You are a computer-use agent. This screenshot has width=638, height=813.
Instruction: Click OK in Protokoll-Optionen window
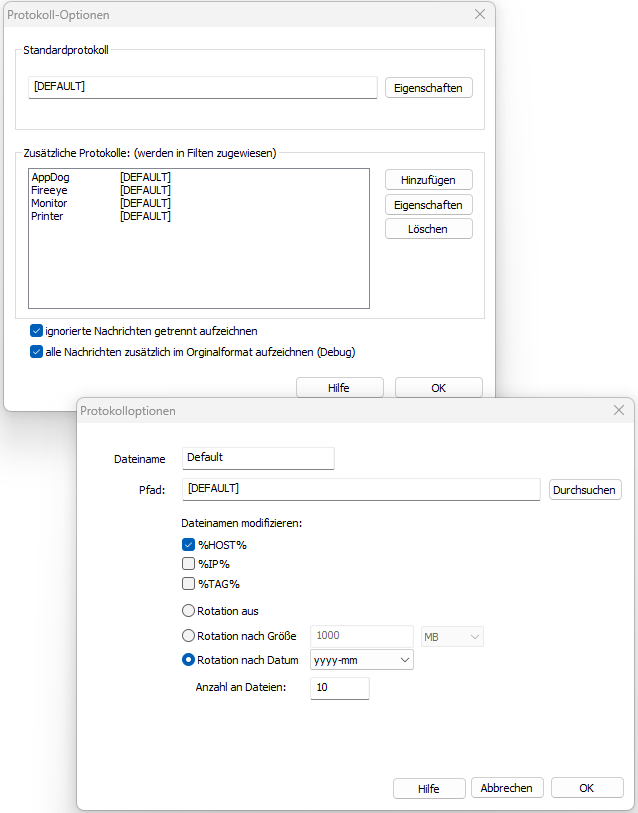(x=439, y=388)
